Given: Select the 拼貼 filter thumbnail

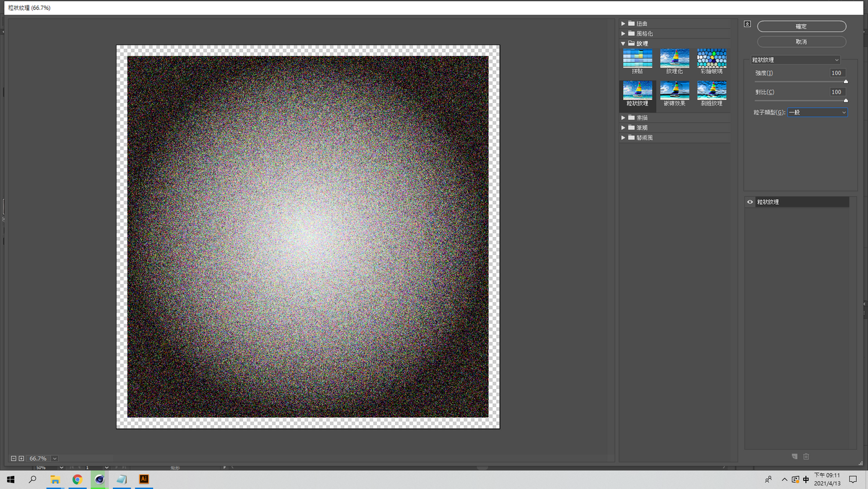Looking at the screenshot, I should point(637,59).
